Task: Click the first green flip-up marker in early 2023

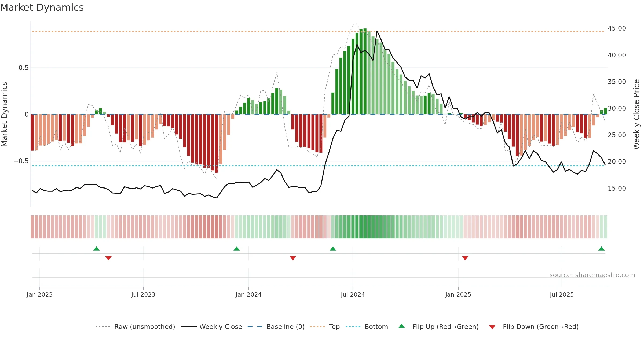Action: [96, 249]
